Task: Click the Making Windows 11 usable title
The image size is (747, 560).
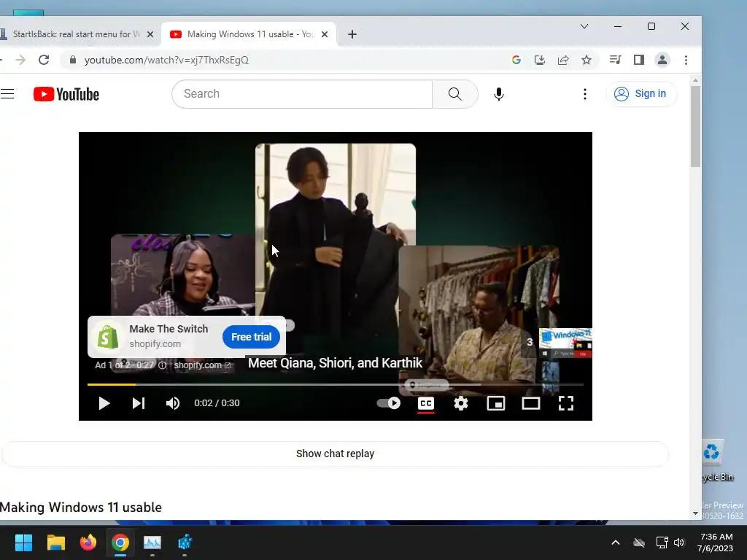Action: tap(81, 507)
